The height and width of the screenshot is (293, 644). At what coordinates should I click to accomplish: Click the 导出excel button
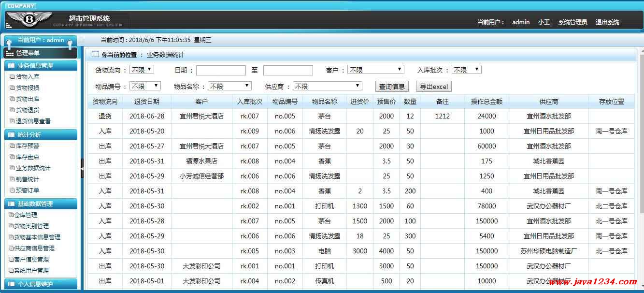pyautogui.click(x=433, y=87)
